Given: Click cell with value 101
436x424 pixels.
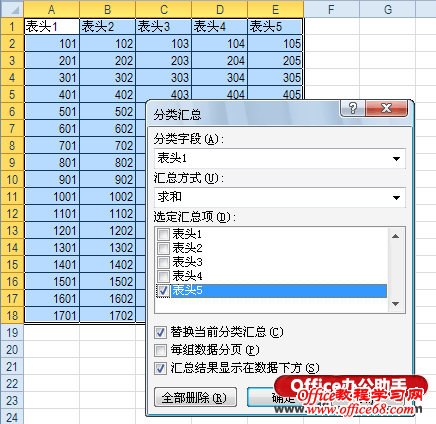Looking at the screenshot, I should click(52, 43).
